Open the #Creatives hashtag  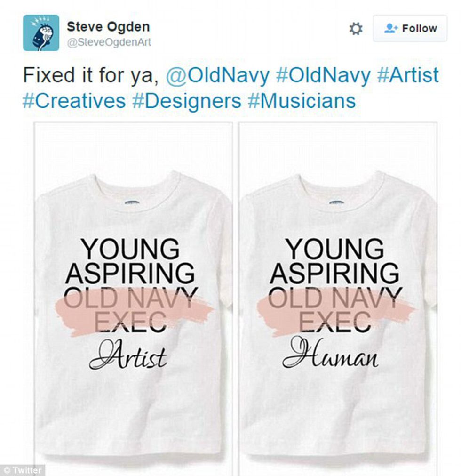(74, 101)
